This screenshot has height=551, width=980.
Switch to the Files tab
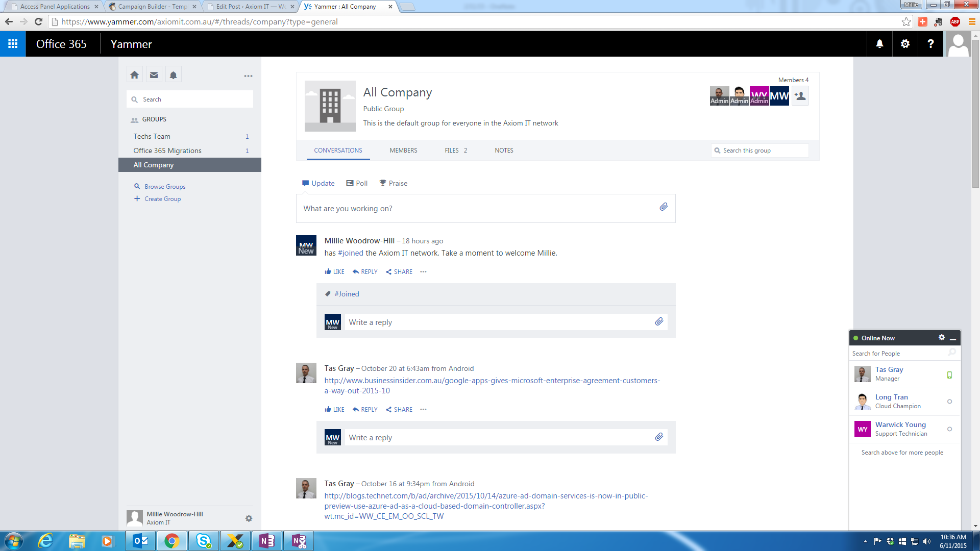(x=456, y=151)
